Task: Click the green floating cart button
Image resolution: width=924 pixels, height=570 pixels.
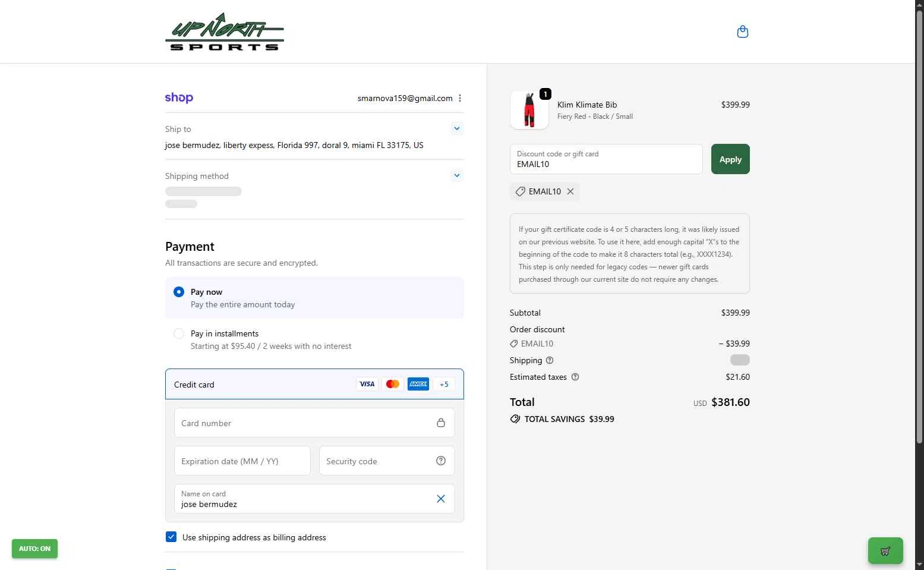Action: pos(885,550)
